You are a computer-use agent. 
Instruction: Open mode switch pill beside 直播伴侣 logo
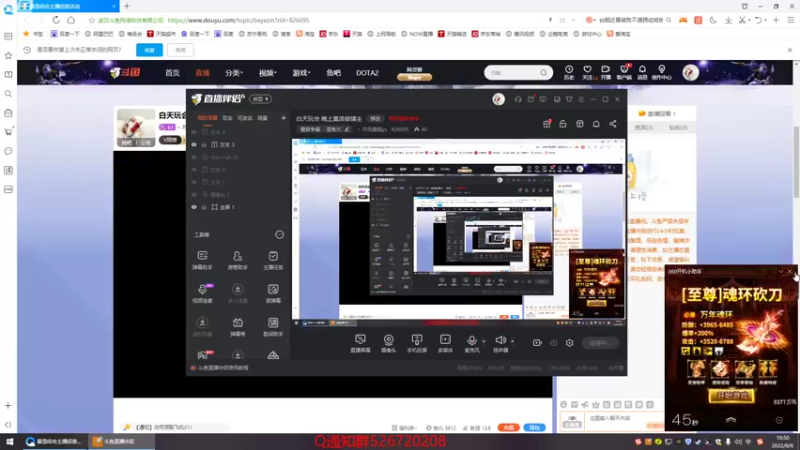pos(260,99)
